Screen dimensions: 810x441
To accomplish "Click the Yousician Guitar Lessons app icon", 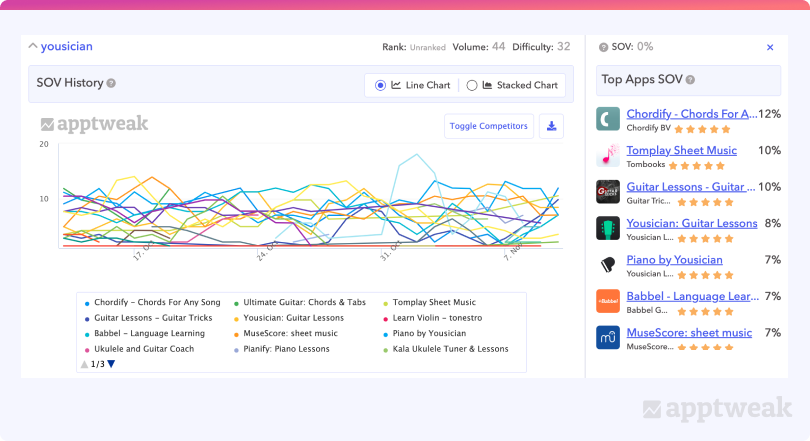I will [608, 228].
